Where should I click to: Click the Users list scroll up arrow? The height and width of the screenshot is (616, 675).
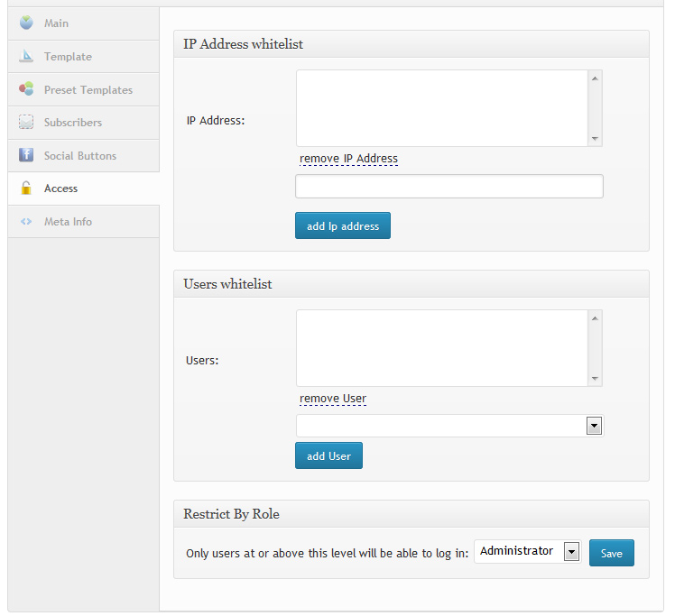pos(595,318)
